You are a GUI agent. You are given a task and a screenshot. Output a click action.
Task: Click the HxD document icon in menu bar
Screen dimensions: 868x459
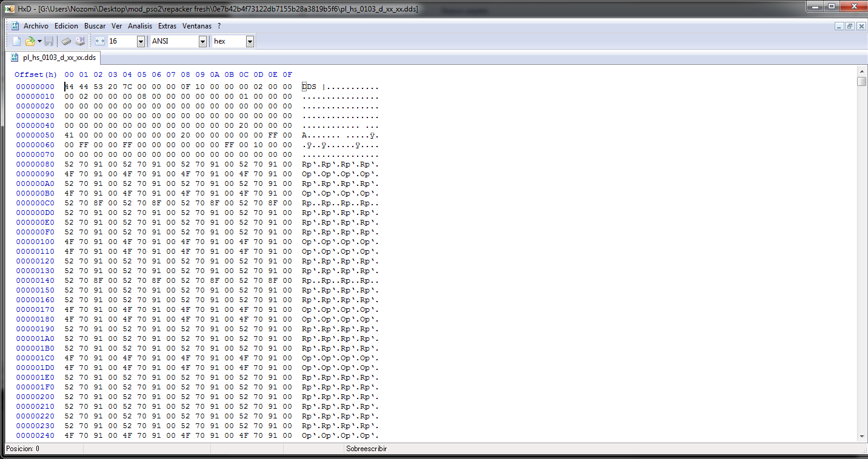coord(15,26)
